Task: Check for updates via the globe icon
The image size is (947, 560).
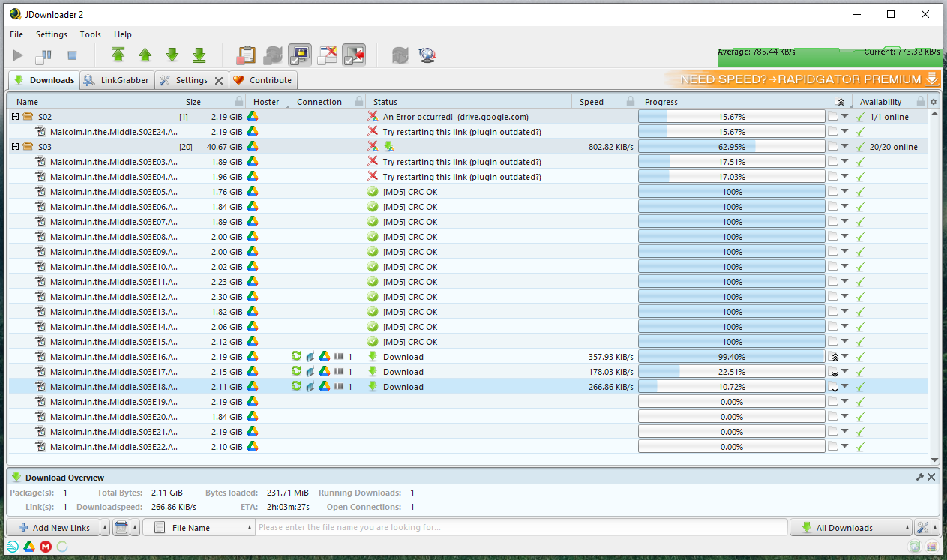Action: (x=427, y=55)
